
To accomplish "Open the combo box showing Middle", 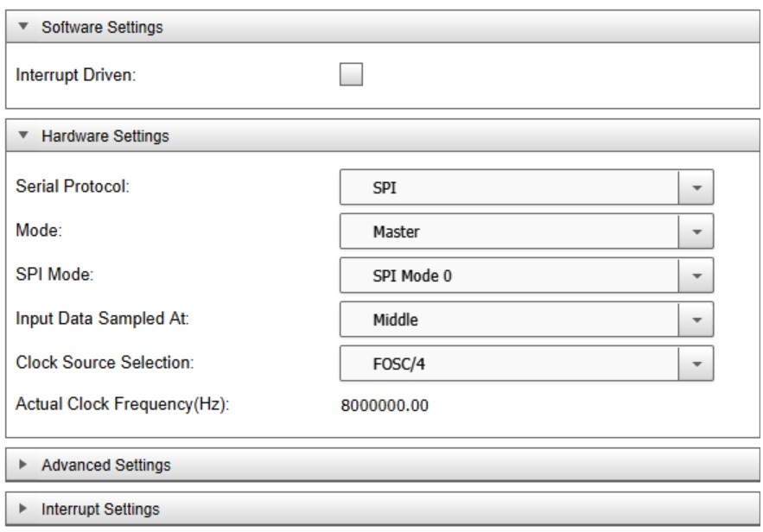I will click(510, 321).
